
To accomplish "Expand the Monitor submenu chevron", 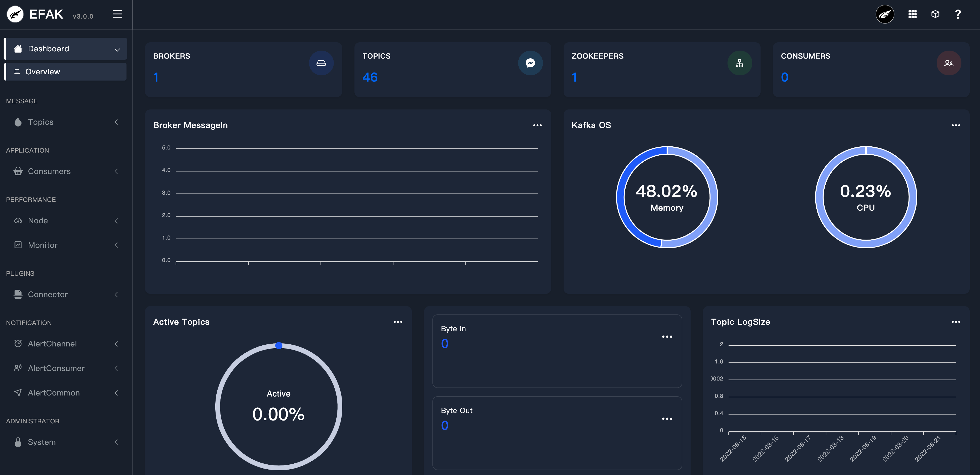I will pyautogui.click(x=116, y=245).
